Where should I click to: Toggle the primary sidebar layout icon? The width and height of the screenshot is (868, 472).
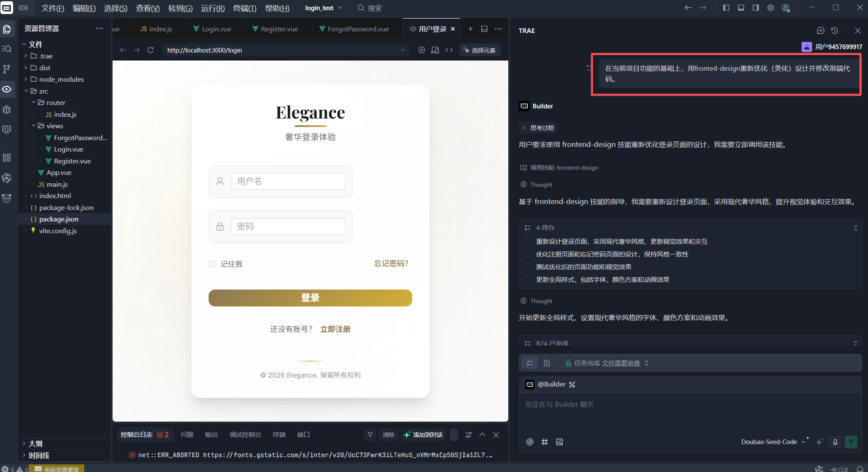click(x=726, y=8)
